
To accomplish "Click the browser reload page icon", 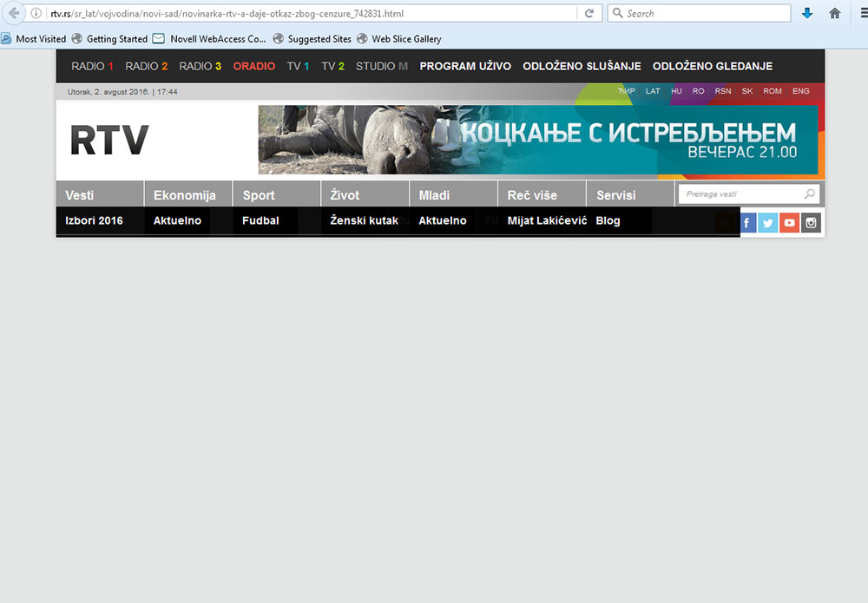I will [589, 13].
